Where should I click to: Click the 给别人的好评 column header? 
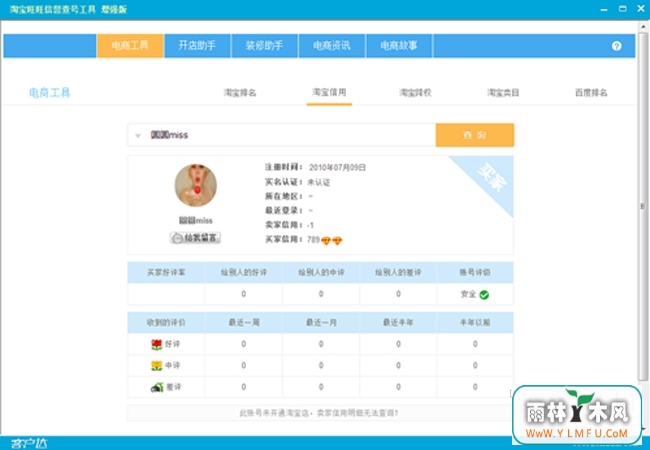pyautogui.click(x=244, y=273)
